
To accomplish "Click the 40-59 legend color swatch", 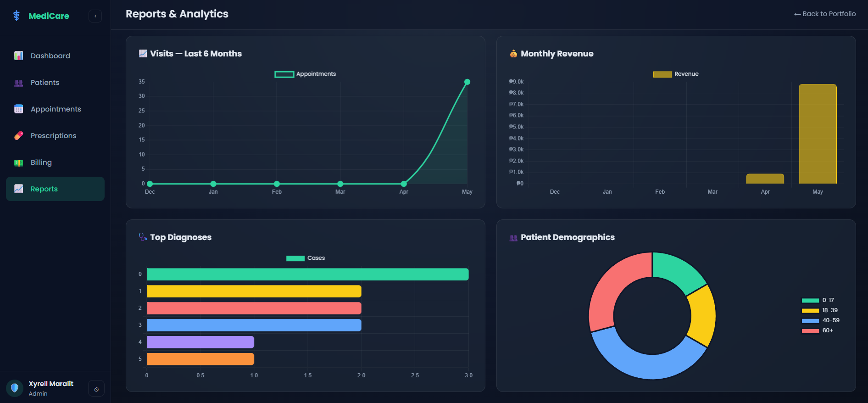I will pyautogui.click(x=810, y=321).
